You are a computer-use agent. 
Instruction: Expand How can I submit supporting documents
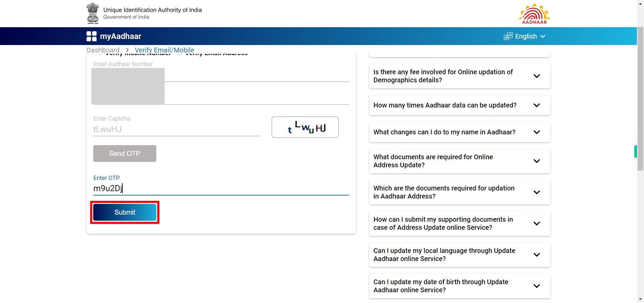tap(460, 223)
